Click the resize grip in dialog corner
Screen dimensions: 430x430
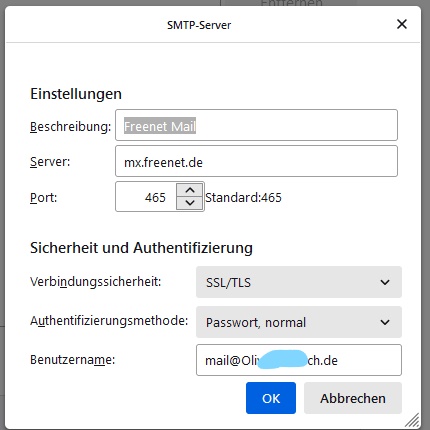point(412,420)
